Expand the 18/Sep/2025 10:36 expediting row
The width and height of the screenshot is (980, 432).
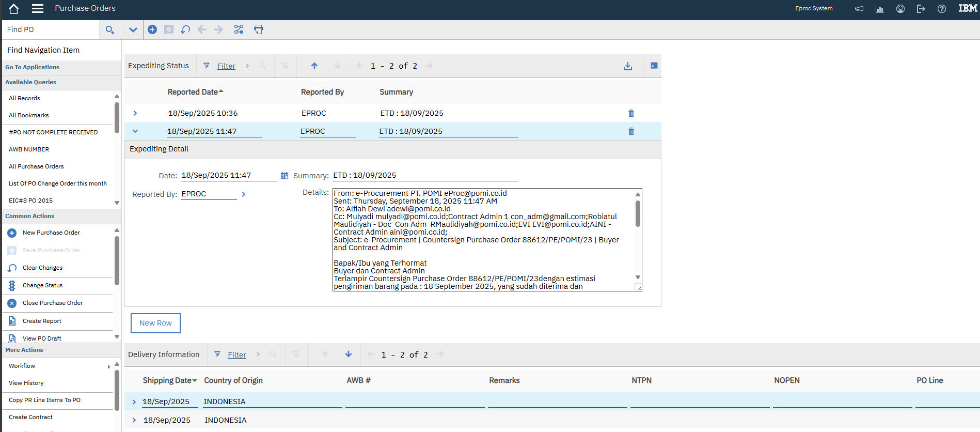[x=135, y=113]
